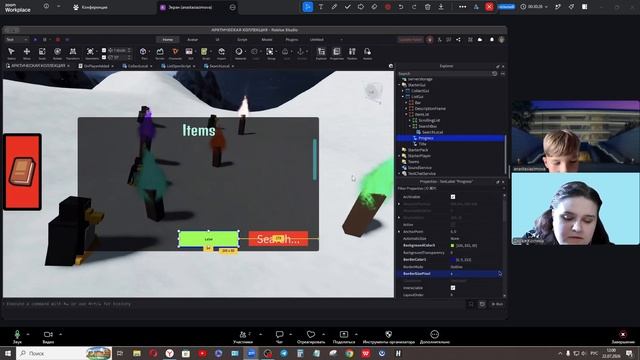Open the Terrain editor

point(160,53)
